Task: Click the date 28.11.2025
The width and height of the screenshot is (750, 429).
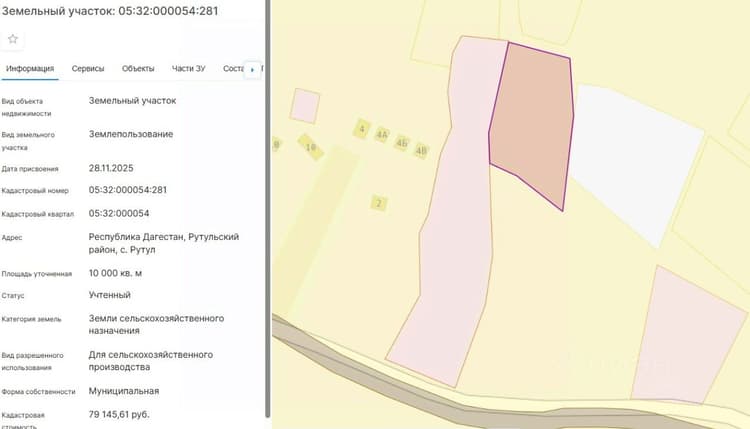Action: coord(111,168)
